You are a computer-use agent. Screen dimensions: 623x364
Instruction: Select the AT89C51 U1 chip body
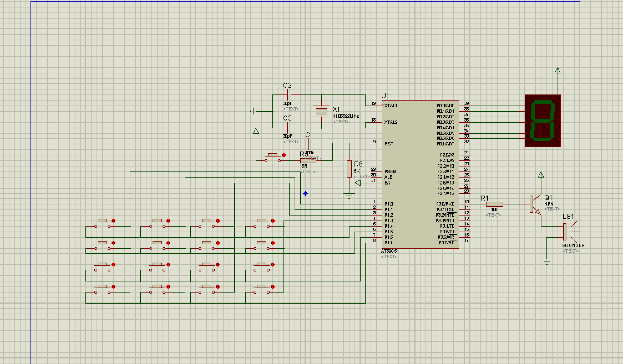tap(421, 174)
